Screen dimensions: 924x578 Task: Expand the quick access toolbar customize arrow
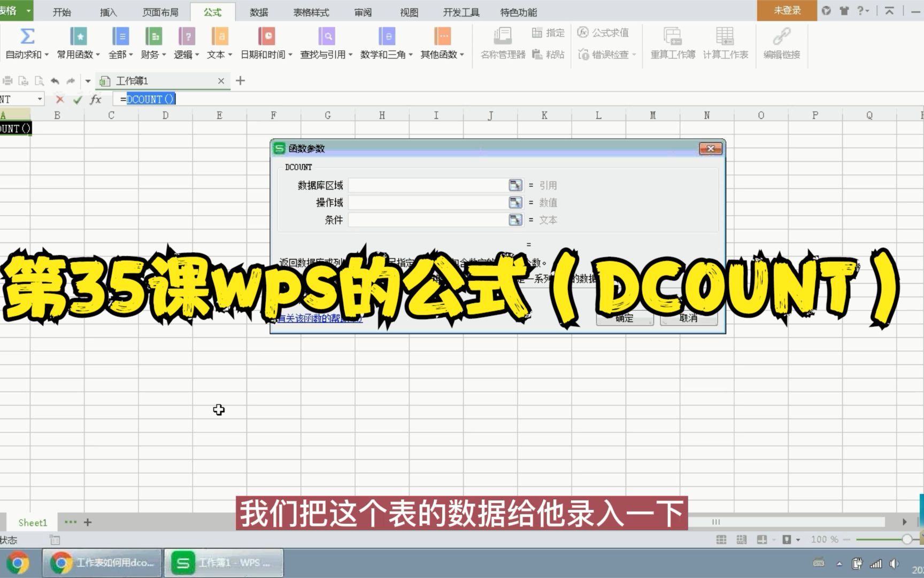[88, 81]
